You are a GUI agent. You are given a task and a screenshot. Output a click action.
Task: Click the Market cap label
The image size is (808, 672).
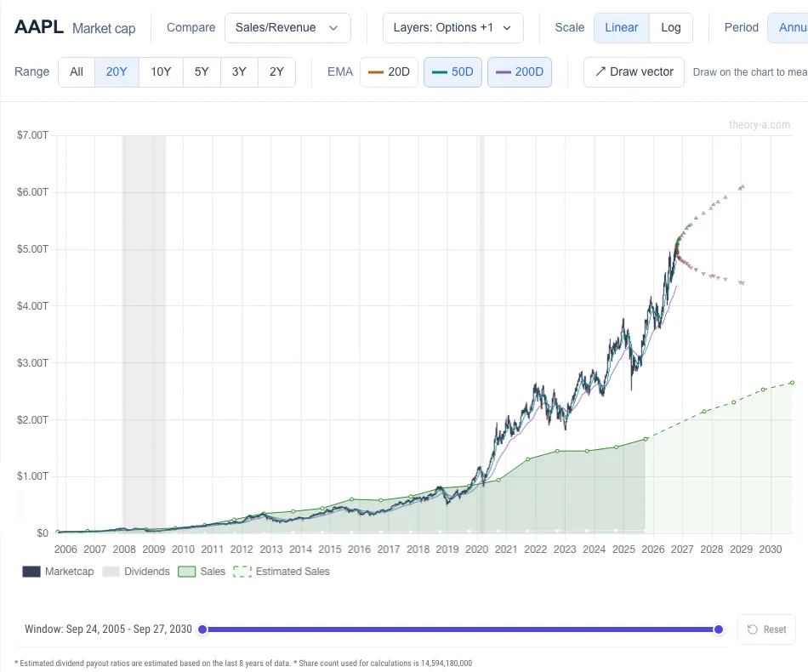click(104, 28)
